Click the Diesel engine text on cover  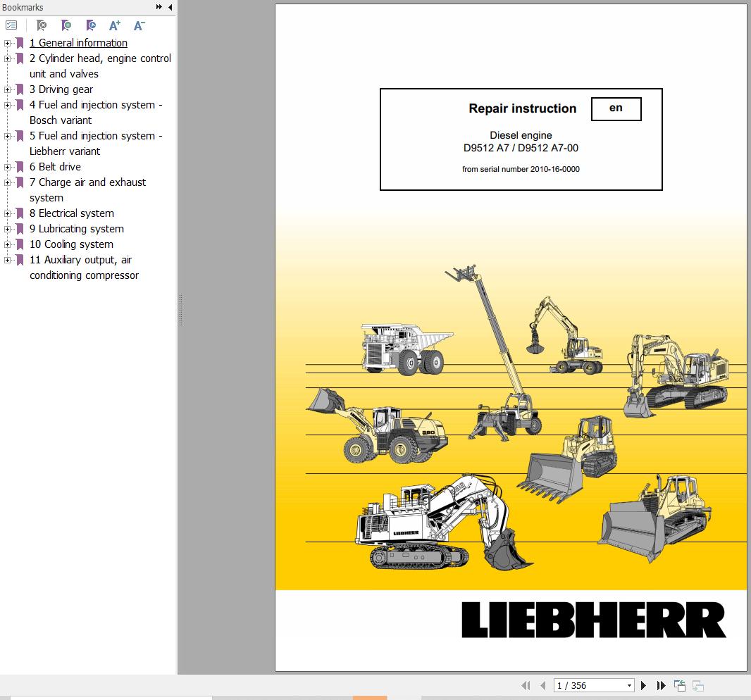[x=521, y=135]
